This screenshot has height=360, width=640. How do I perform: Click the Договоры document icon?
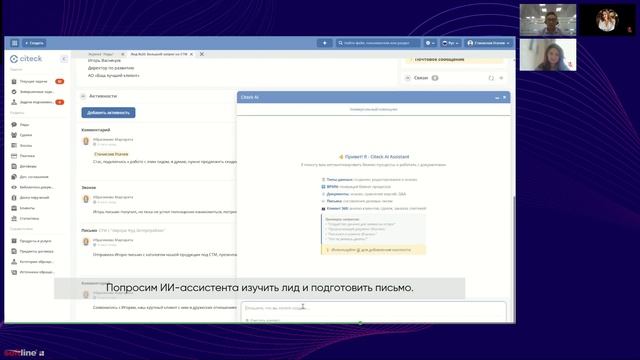pyautogui.click(x=14, y=166)
